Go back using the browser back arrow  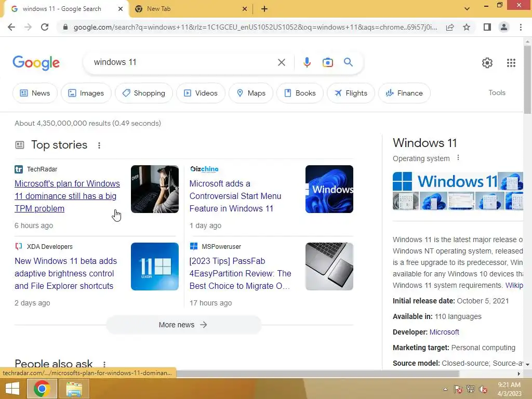point(11,27)
